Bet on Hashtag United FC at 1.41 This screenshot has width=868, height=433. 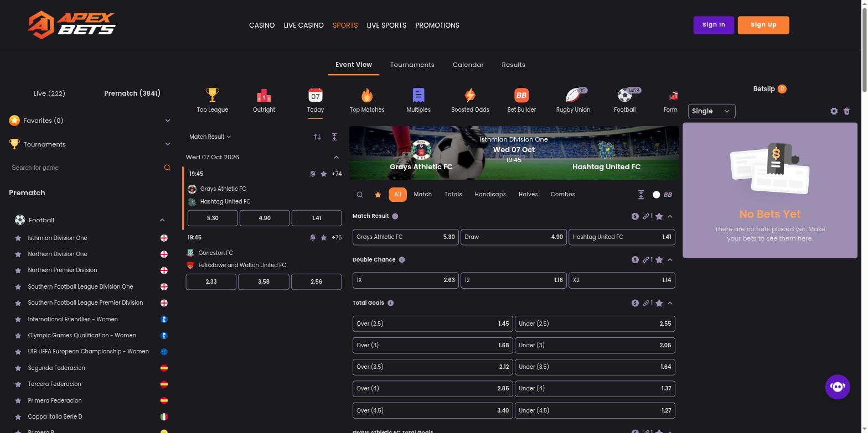click(x=622, y=237)
